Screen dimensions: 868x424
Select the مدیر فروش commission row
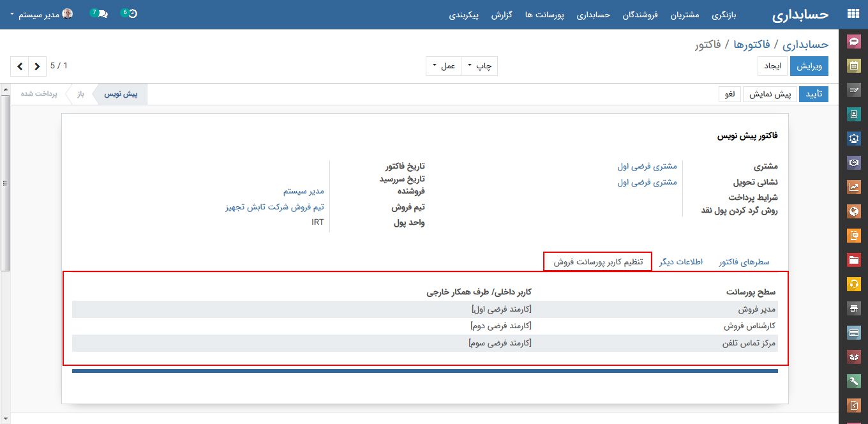pyautogui.click(x=425, y=310)
